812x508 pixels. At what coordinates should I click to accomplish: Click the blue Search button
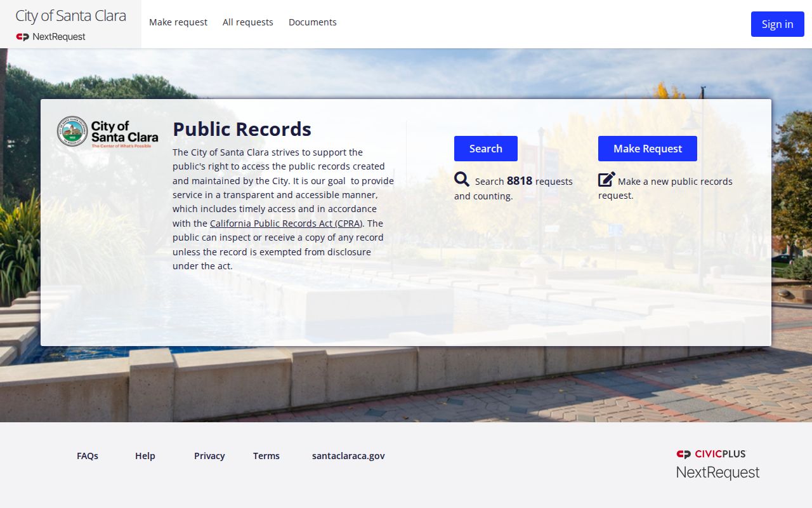[486, 149]
